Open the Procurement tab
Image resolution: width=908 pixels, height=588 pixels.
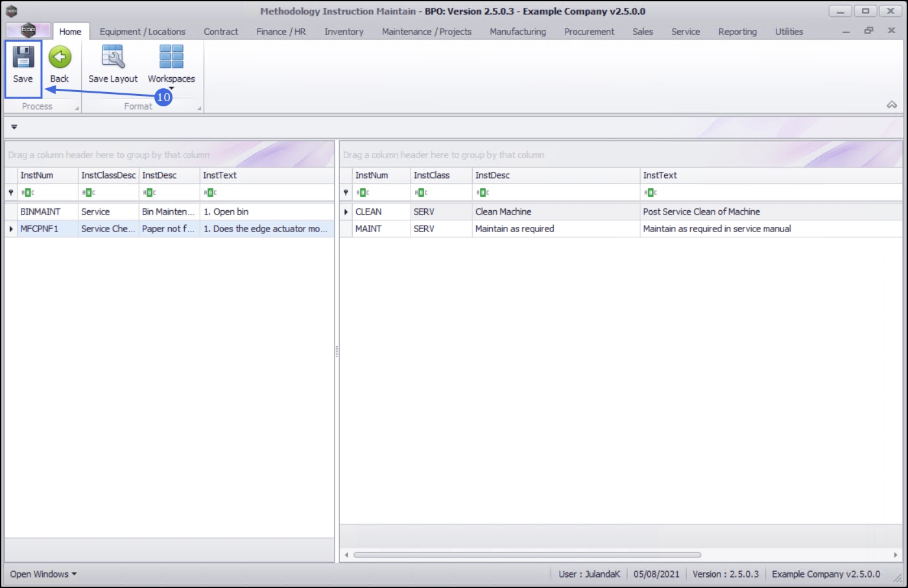point(589,31)
